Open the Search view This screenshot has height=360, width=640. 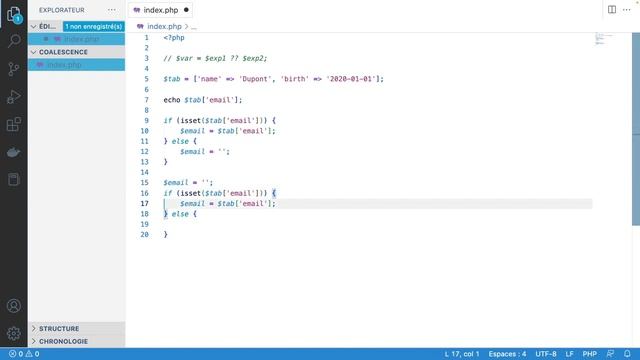tap(14, 41)
